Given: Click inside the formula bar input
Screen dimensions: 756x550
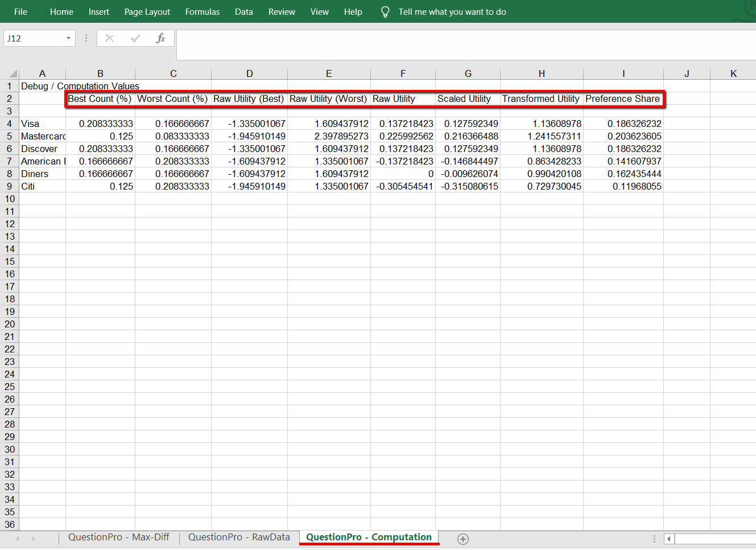Looking at the screenshot, I should tap(455, 44).
